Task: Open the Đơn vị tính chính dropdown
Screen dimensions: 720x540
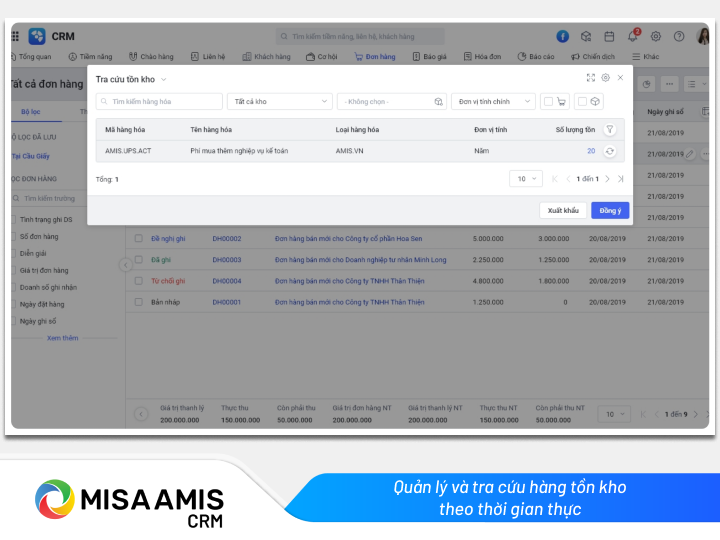Action: [493, 101]
